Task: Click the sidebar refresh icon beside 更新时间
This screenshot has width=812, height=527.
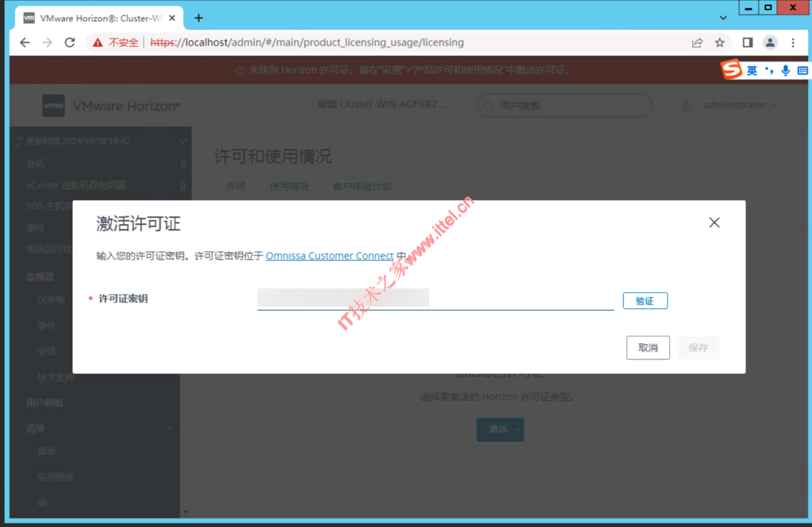Action: 18,142
